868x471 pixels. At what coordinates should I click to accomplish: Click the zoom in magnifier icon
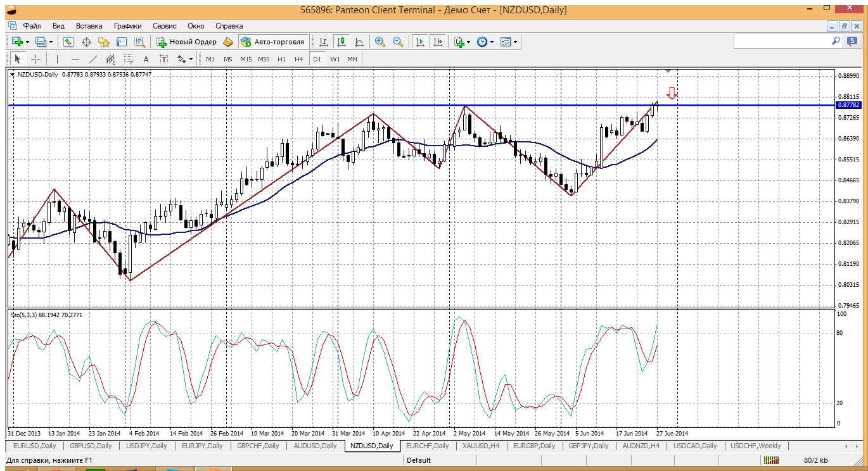coord(380,42)
